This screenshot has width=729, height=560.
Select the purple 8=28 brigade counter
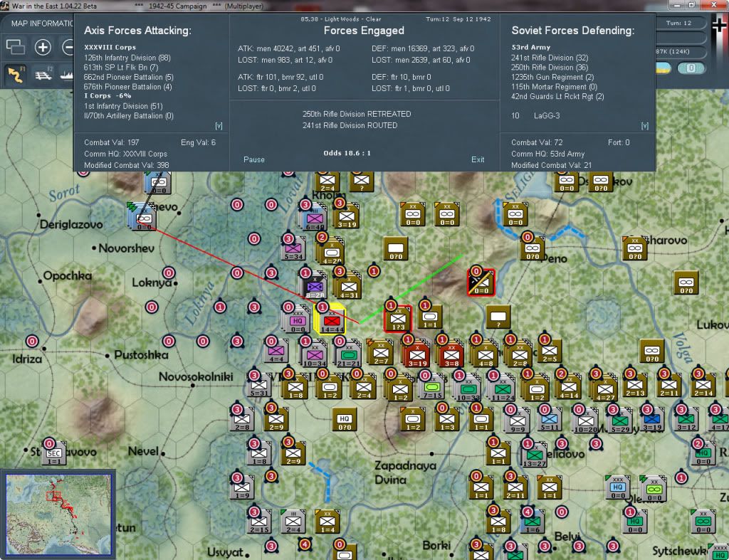(x=314, y=285)
